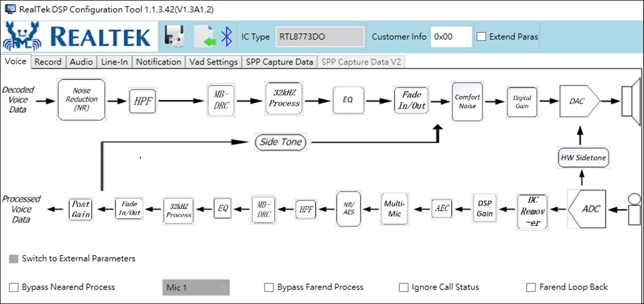Open the NR/AES block
Viewport: 644px width, 304px height.
point(348,209)
